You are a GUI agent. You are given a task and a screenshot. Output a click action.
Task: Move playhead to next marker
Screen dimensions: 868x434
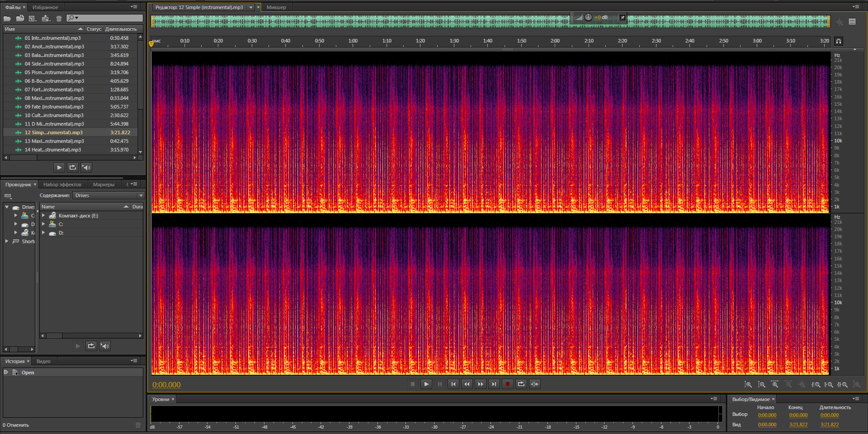click(494, 384)
